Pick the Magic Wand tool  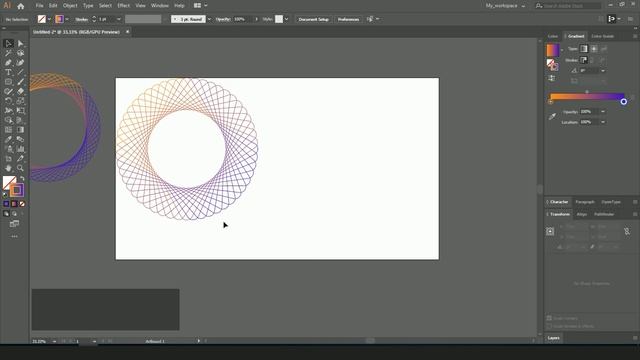(x=8, y=53)
